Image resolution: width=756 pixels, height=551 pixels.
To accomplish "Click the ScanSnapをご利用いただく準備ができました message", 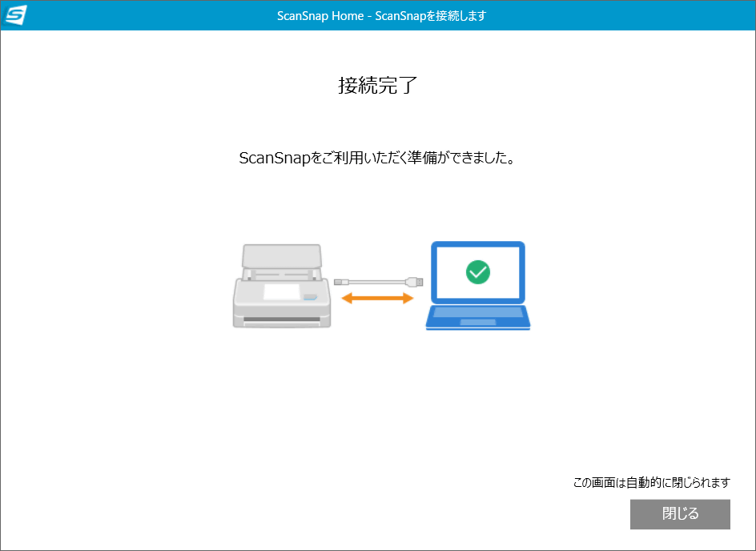I will tap(377, 158).
